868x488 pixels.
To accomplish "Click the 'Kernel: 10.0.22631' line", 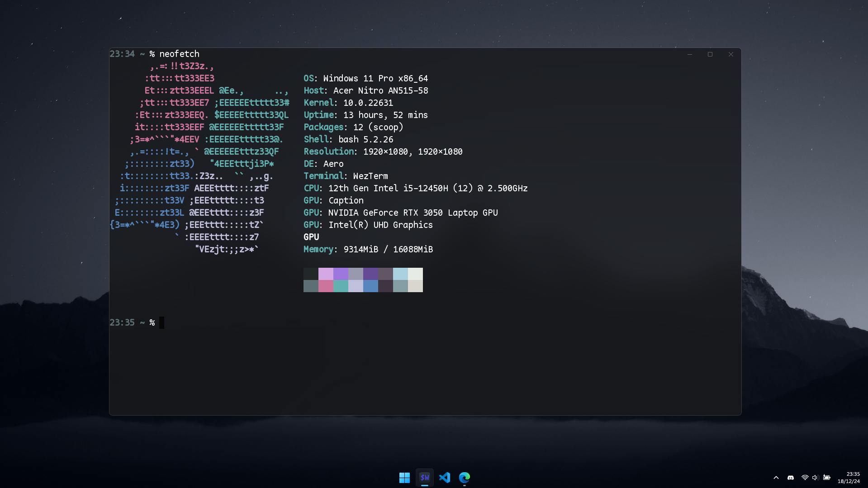I will tap(348, 103).
